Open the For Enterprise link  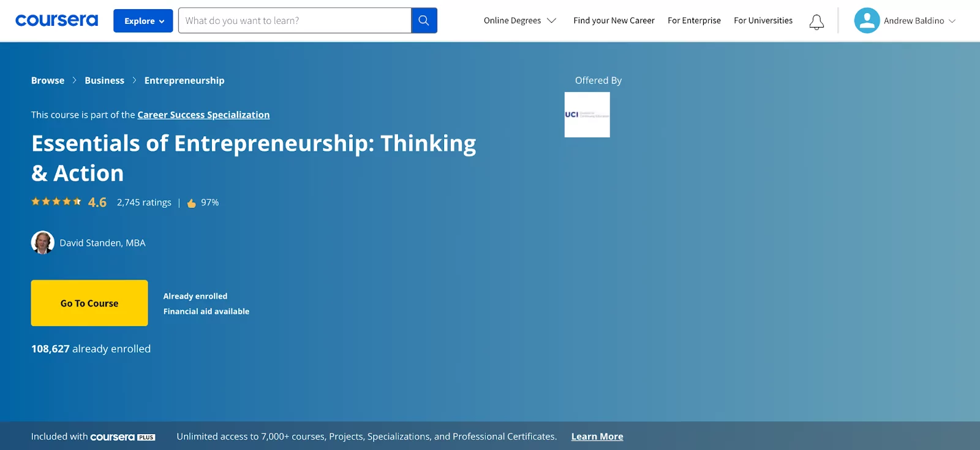click(x=694, y=20)
